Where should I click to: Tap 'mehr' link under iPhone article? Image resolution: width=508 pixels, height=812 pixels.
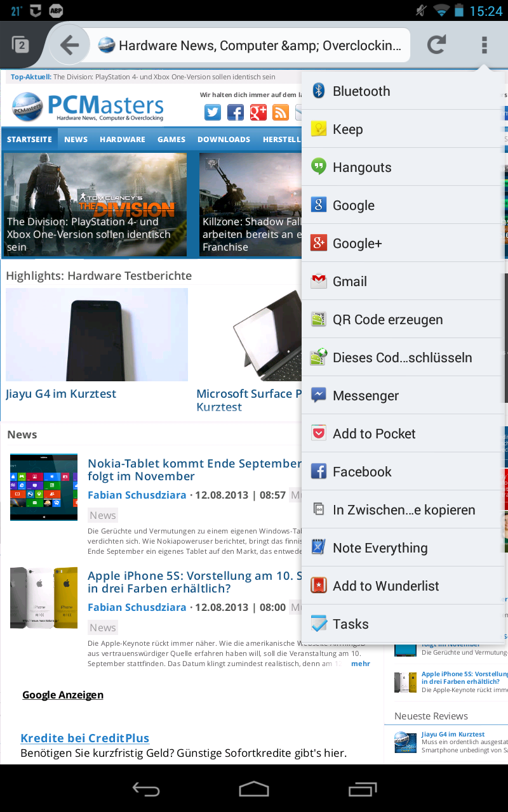(361, 664)
